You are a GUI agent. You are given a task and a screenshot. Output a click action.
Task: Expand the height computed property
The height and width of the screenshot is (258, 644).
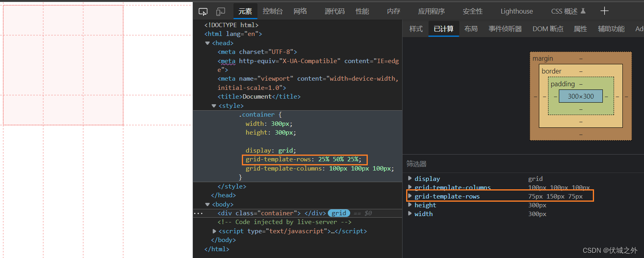point(410,204)
